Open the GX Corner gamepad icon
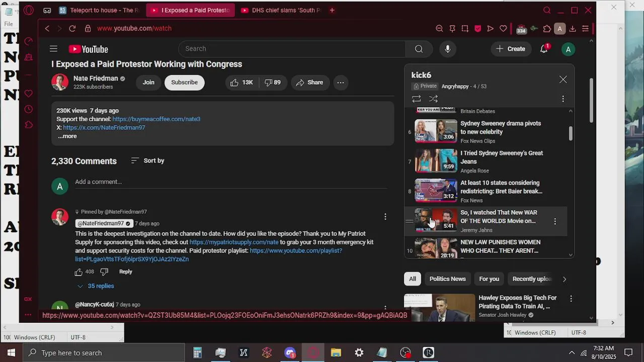Screen dimensions: 644x362 coord(47,10)
